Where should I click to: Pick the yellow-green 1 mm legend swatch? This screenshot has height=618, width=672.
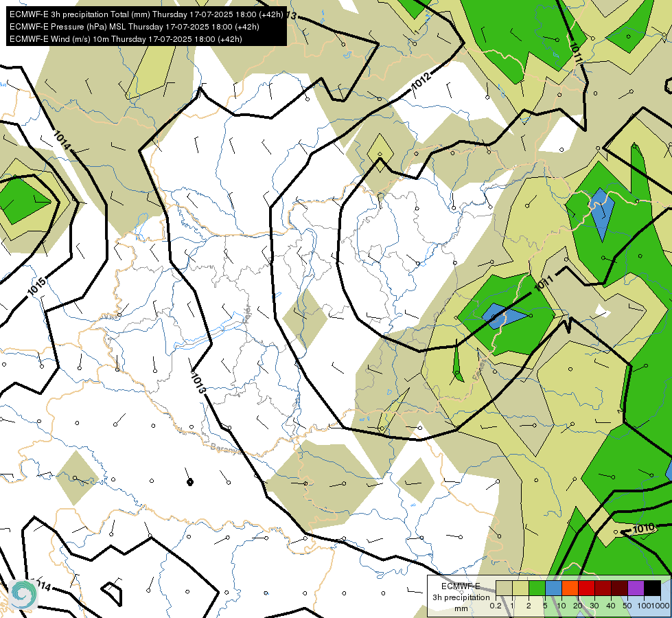click(520, 588)
